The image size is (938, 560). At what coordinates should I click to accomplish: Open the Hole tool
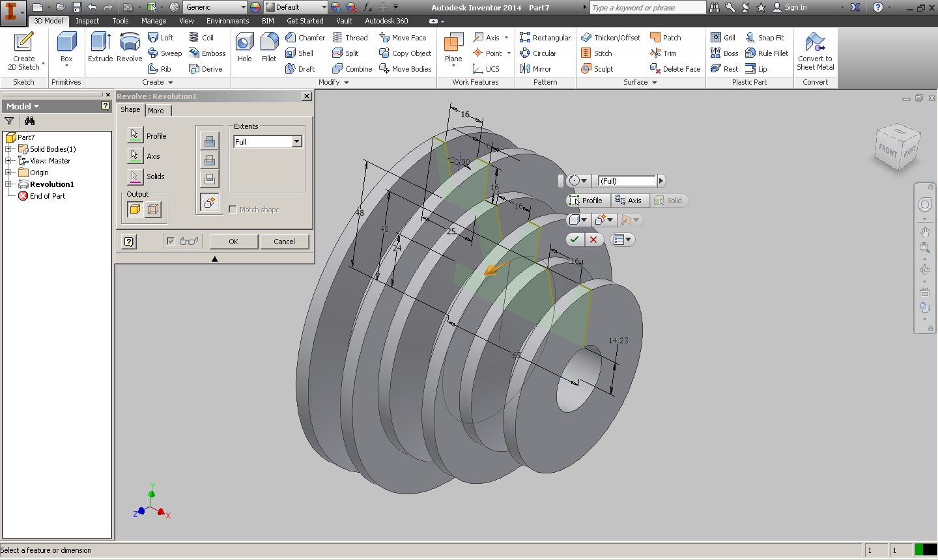point(244,48)
